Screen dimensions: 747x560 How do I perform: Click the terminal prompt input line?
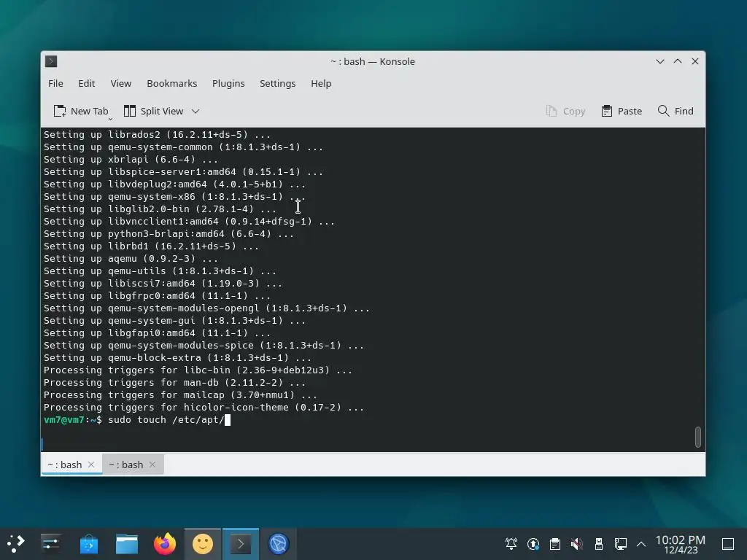pos(373,419)
